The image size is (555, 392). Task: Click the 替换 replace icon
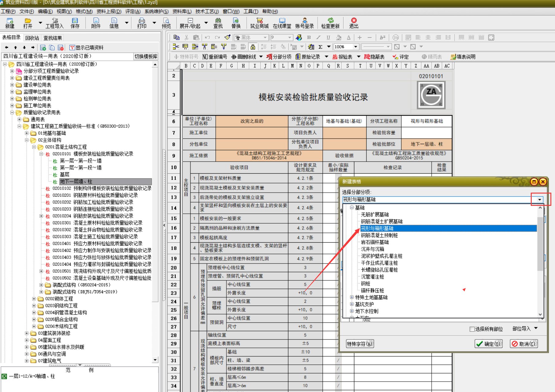point(236,23)
